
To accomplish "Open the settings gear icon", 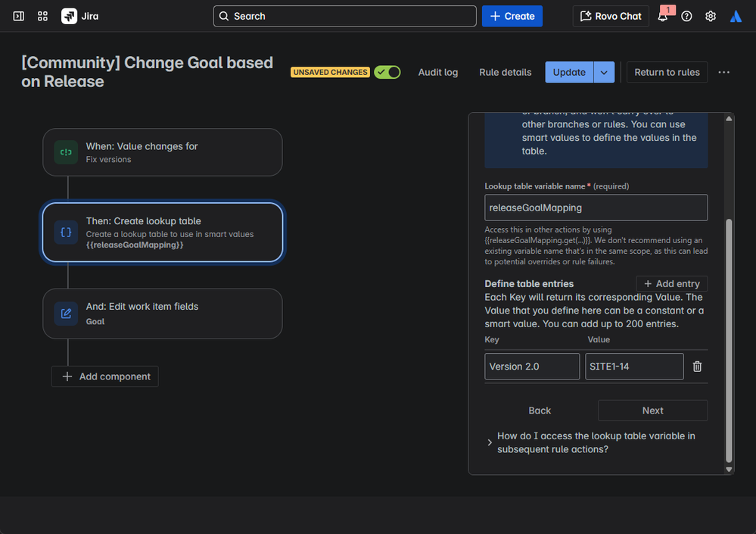I will click(x=710, y=16).
